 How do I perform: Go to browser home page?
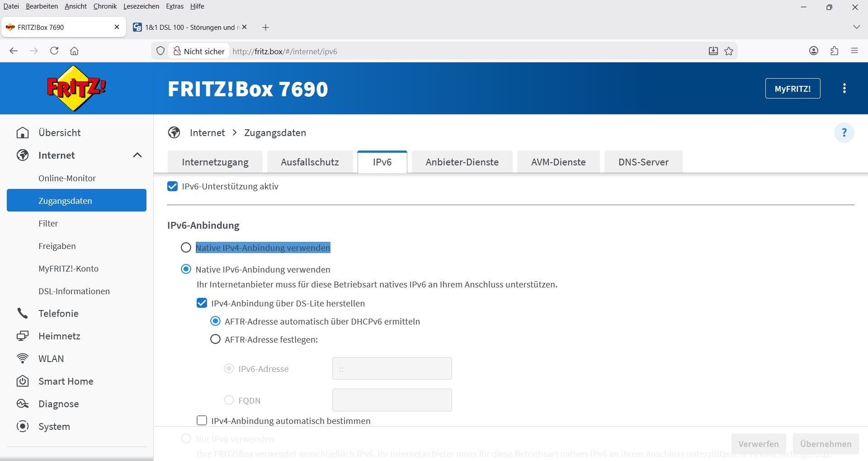click(x=75, y=51)
